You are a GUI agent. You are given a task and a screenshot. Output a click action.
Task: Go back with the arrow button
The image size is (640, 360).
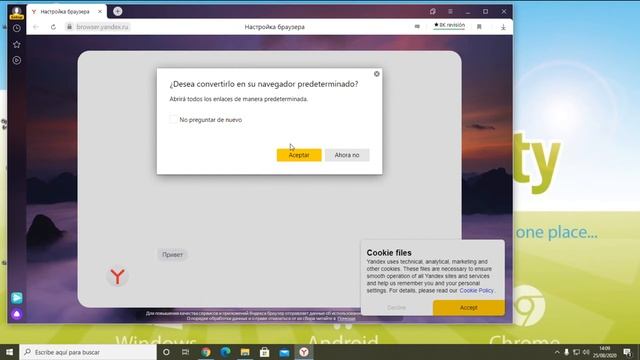point(36,27)
